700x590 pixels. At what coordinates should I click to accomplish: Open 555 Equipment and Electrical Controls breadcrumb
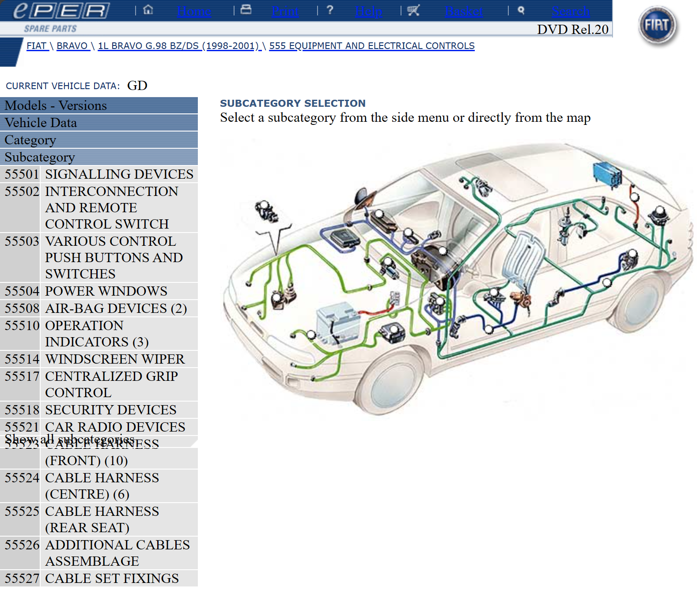pos(372,46)
